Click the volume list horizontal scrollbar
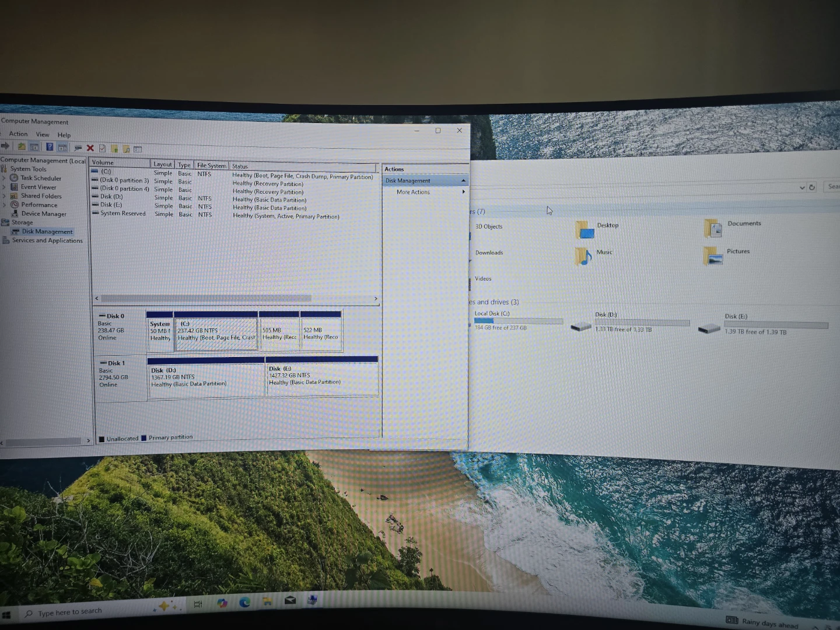 (x=206, y=298)
